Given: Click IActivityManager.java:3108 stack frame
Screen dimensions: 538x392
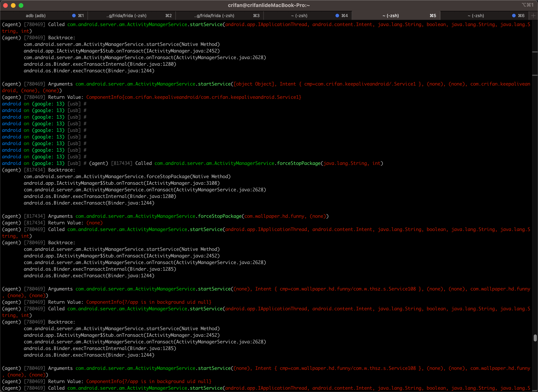Looking at the screenshot, I should point(122,183).
